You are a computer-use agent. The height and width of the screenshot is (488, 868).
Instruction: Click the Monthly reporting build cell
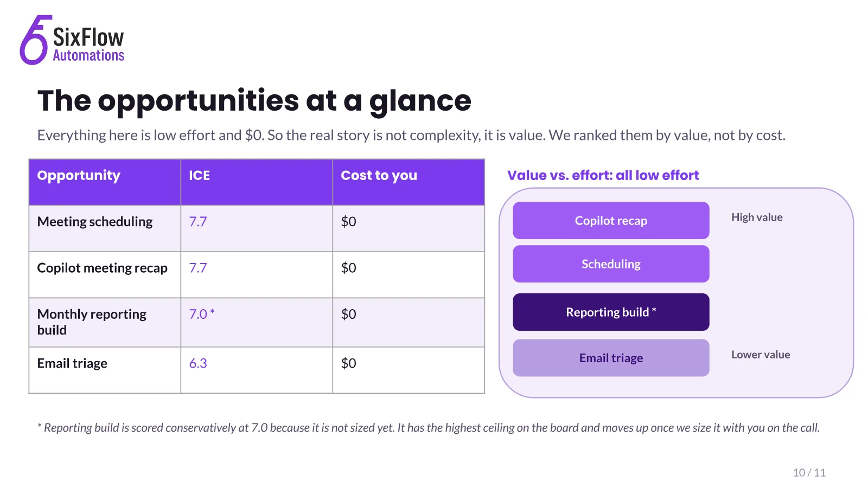pos(105,323)
